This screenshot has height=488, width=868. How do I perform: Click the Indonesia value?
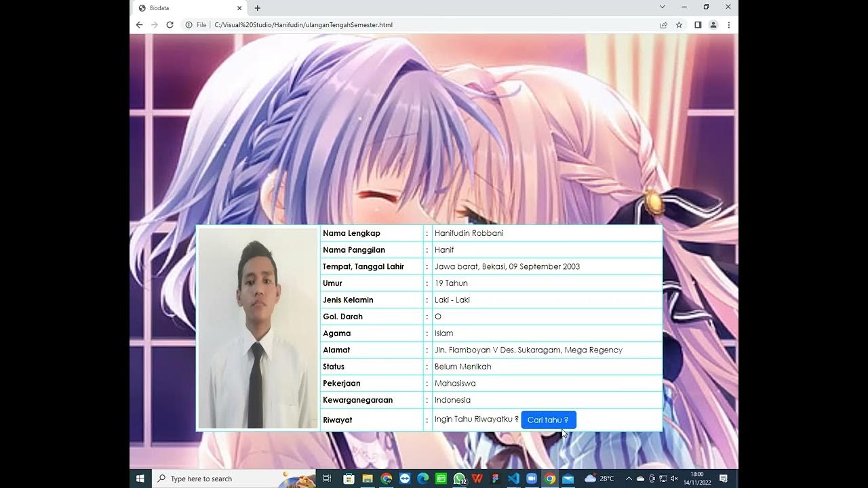pyautogui.click(x=452, y=400)
